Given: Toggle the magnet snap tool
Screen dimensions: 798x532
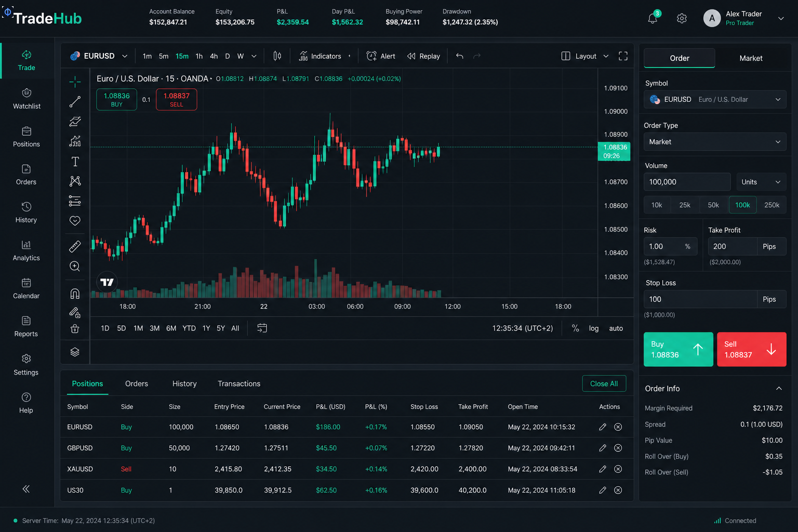Looking at the screenshot, I should point(75,294).
